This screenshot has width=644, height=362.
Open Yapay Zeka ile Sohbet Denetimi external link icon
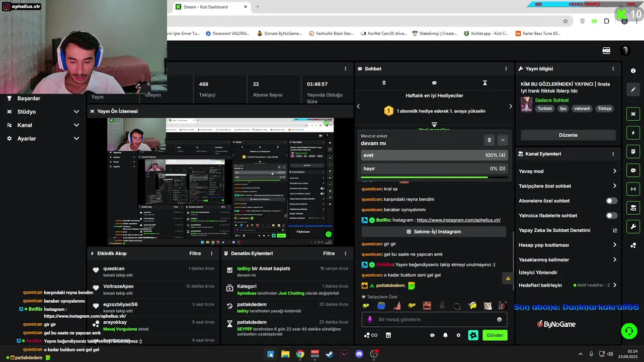point(614,230)
